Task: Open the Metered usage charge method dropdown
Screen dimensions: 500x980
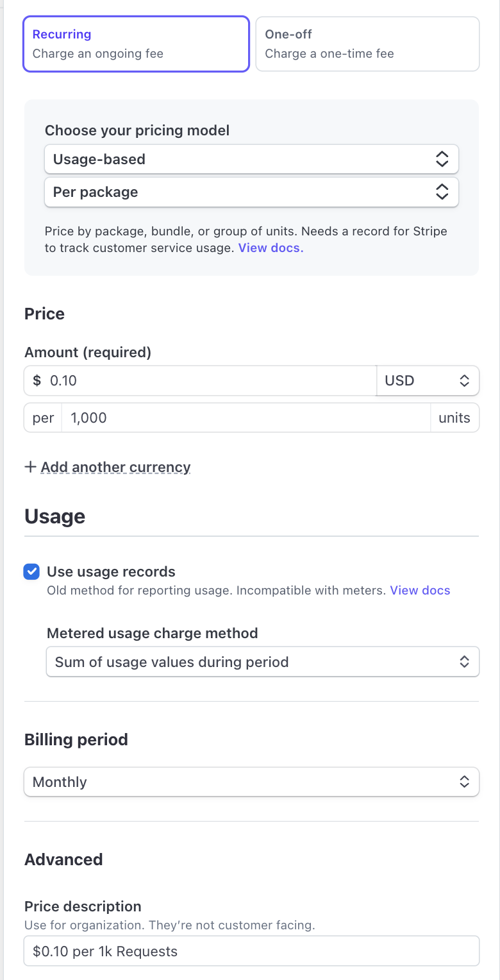Action: 262,661
